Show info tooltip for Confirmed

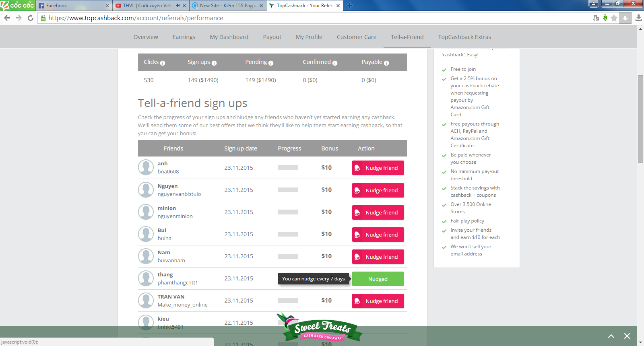pyautogui.click(x=335, y=63)
